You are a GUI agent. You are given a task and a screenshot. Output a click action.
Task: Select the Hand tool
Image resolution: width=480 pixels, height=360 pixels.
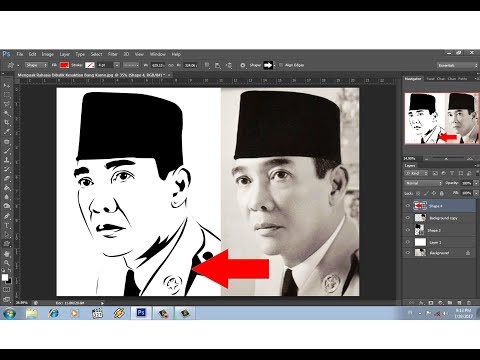point(6,254)
